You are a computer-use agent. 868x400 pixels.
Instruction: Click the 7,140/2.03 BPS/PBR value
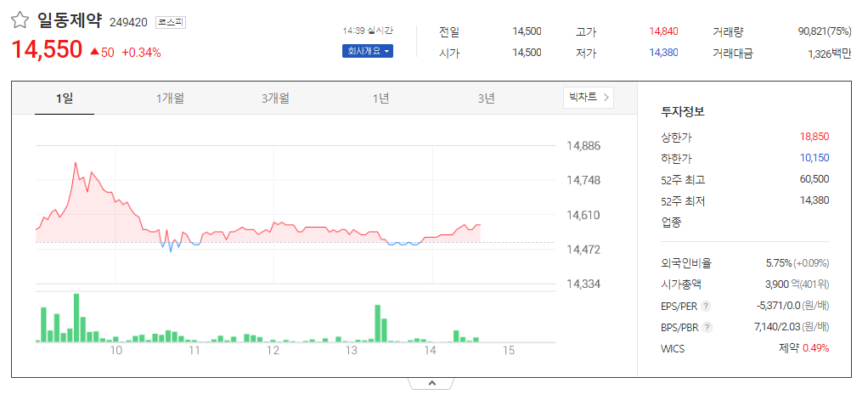777,327
